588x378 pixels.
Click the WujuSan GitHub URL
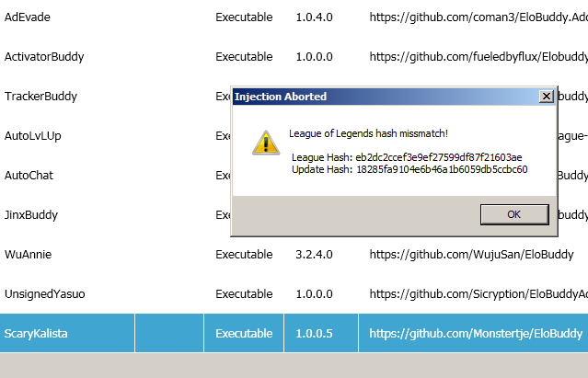click(471, 255)
